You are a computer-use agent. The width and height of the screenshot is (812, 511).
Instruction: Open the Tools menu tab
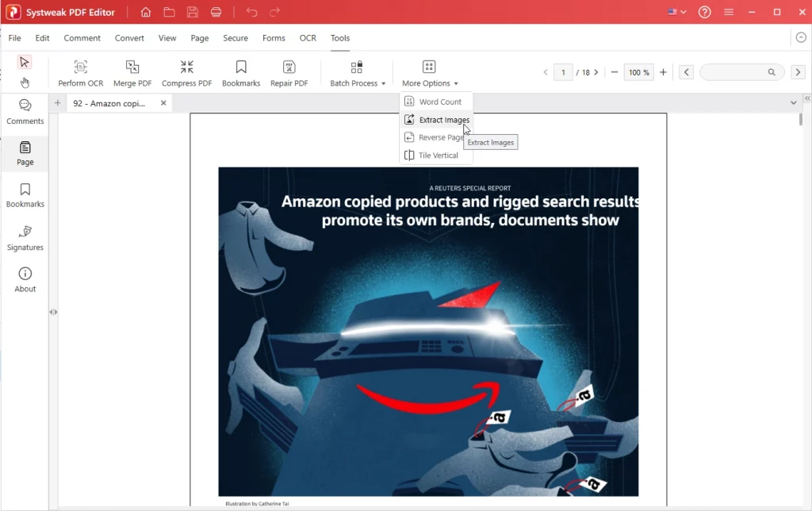[340, 38]
